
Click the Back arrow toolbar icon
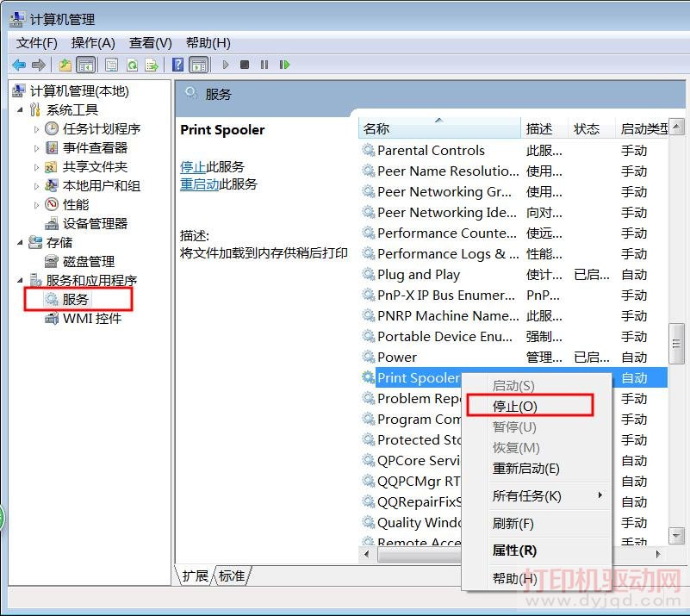click(19, 65)
